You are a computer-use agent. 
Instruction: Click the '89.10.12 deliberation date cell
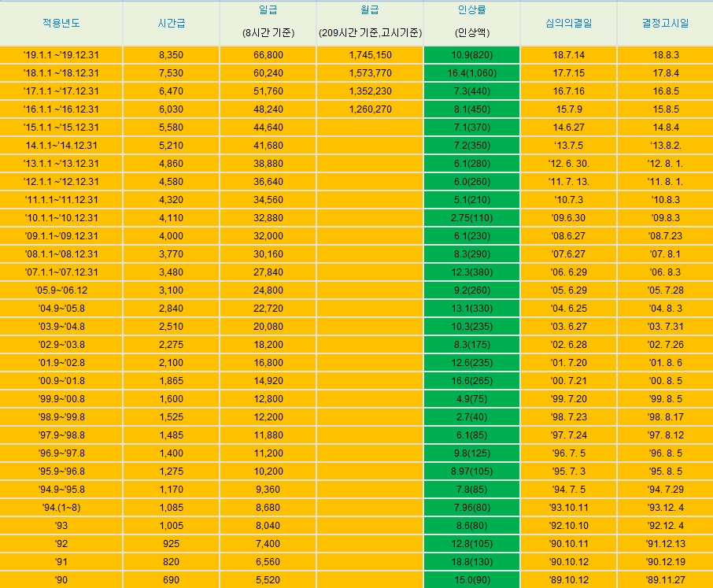(x=568, y=579)
